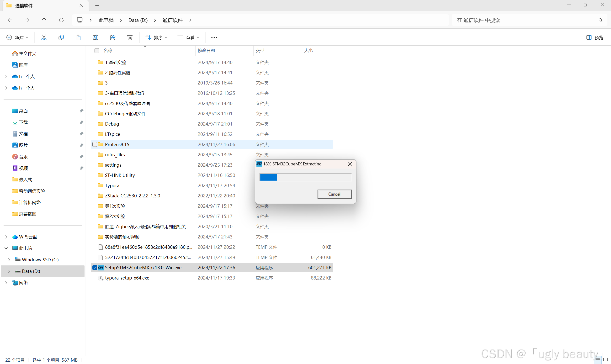The width and height of the screenshot is (611, 364).
Task: Click the Cut scissors icon
Action: (x=44, y=37)
